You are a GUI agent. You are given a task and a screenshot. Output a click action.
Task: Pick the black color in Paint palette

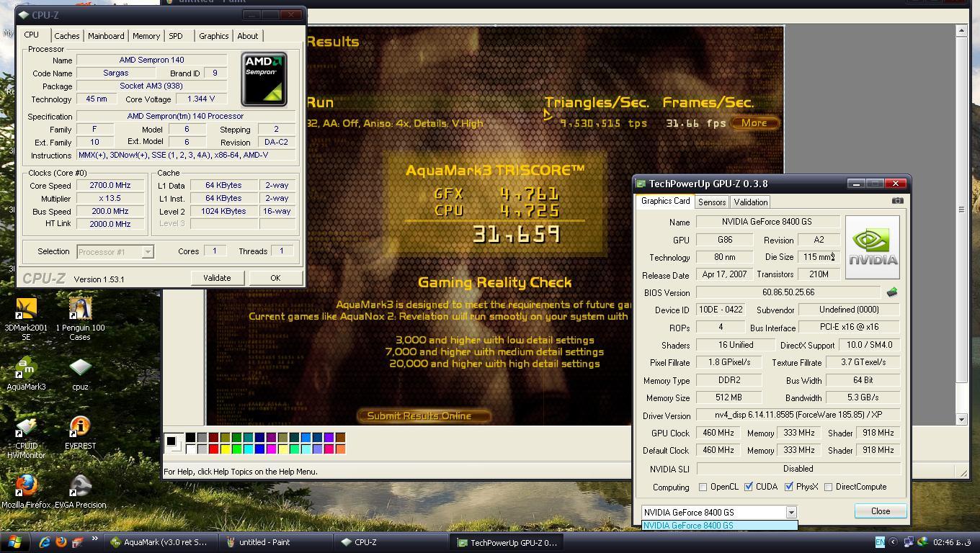tap(190, 437)
